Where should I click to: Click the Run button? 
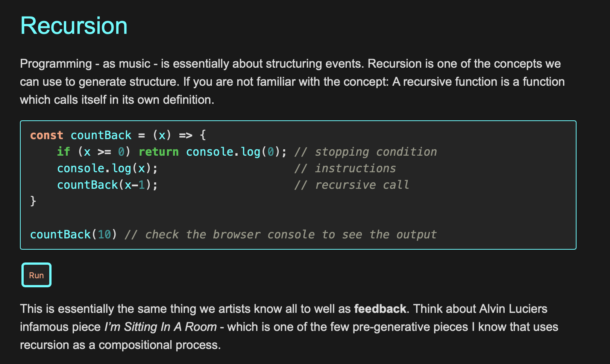[x=36, y=275]
